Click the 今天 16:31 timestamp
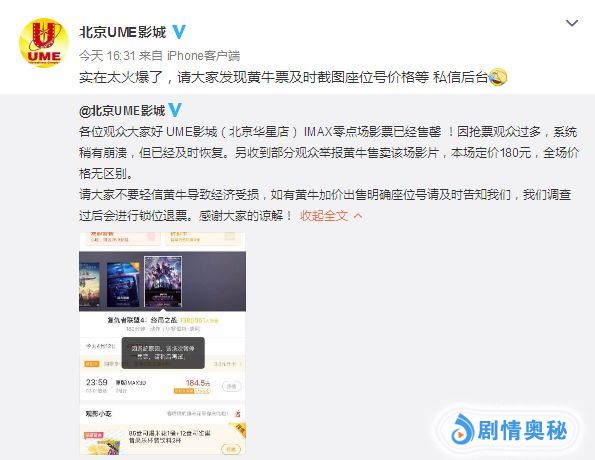The height and width of the screenshot is (460, 595). pyautogui.click(x=107, y=56)
